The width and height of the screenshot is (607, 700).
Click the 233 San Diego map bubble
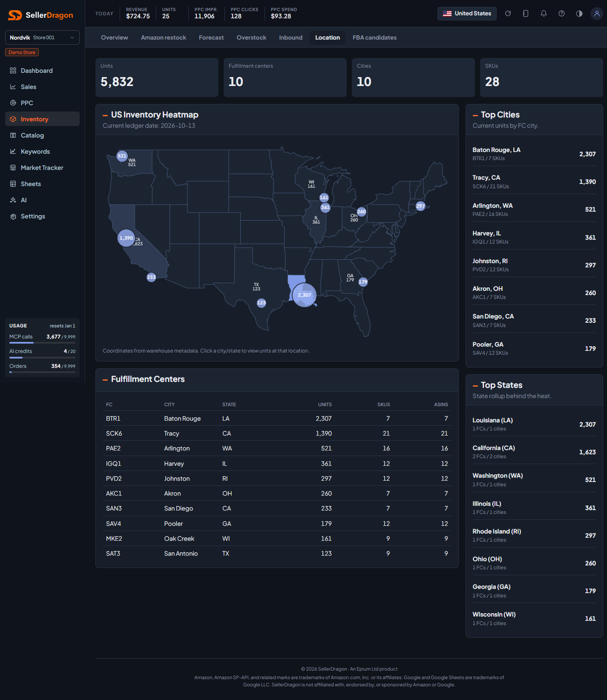[x=151, y=277]
